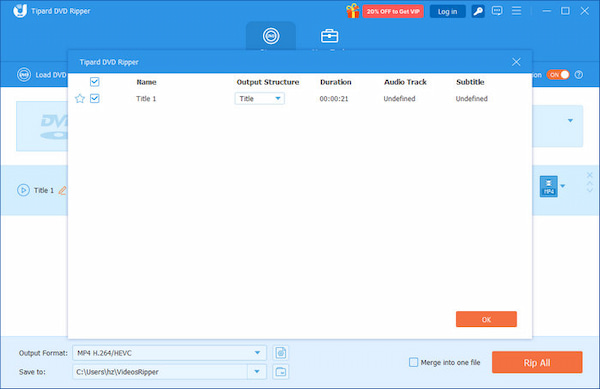Expand the DVD info panel dropdown arrow
Image resolution: width=600 pixels, height=389 pixels.
[x=570, y=120]
